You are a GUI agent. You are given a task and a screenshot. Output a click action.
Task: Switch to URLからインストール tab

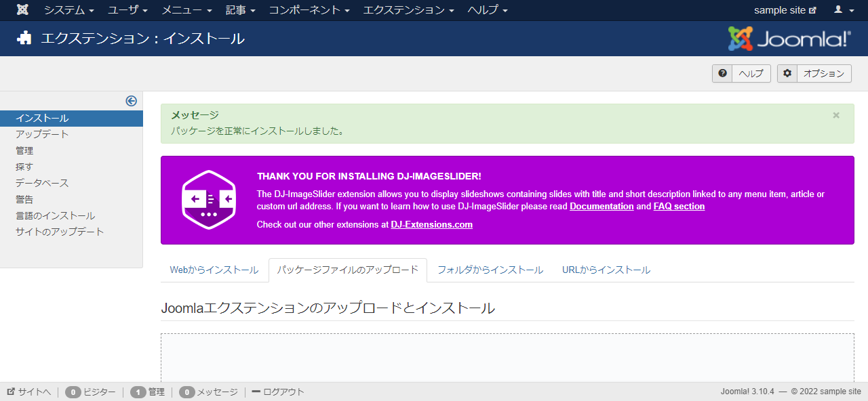606,270
